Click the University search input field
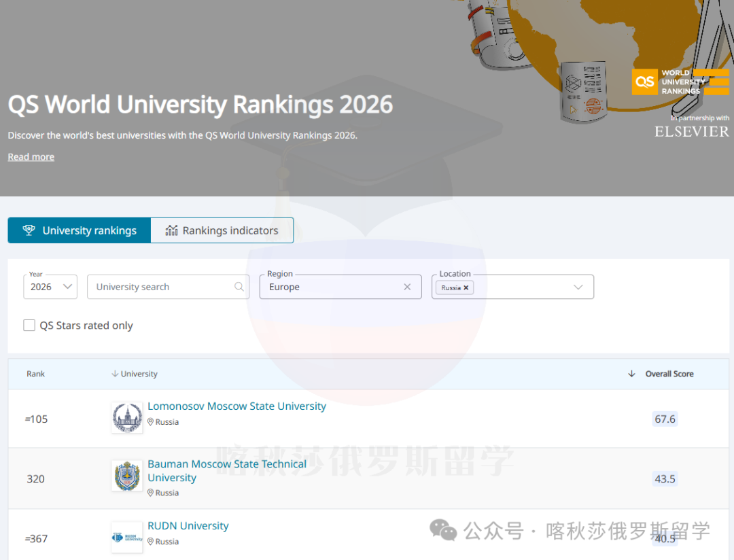The width and height of the screenshot is (734, 560). (168, 287)
